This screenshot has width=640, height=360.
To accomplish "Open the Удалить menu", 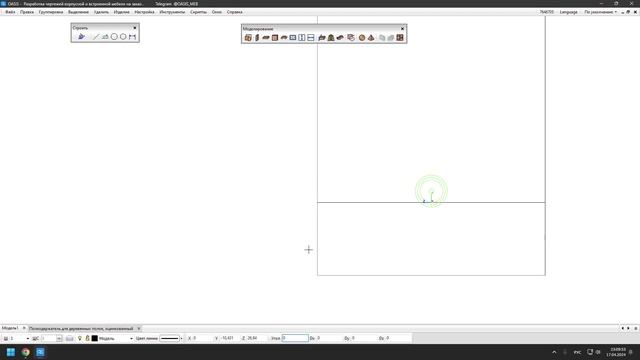I will 101,12.
